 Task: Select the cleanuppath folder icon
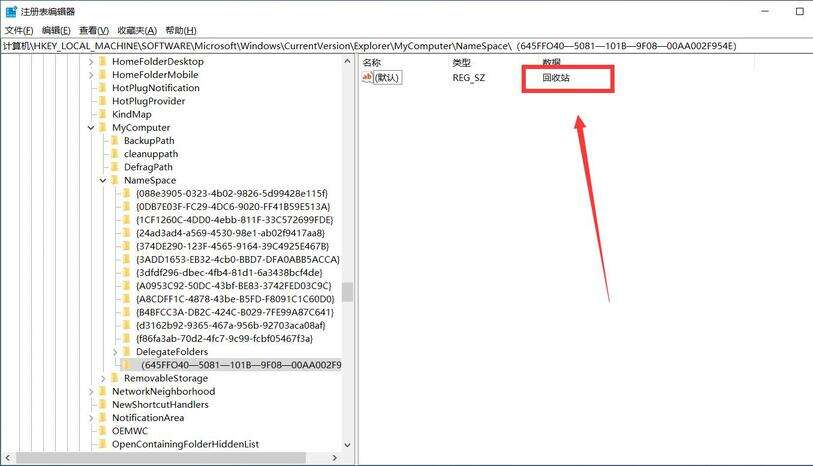tap(115, 154)
